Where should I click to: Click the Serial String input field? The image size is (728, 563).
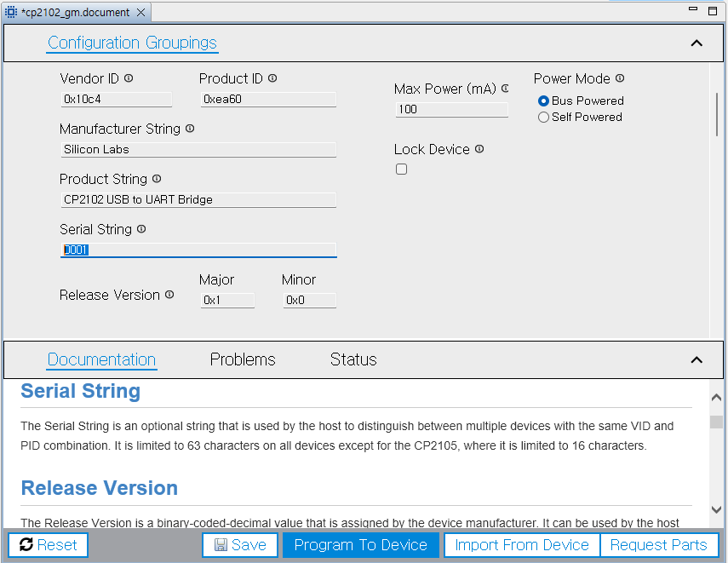198,250
